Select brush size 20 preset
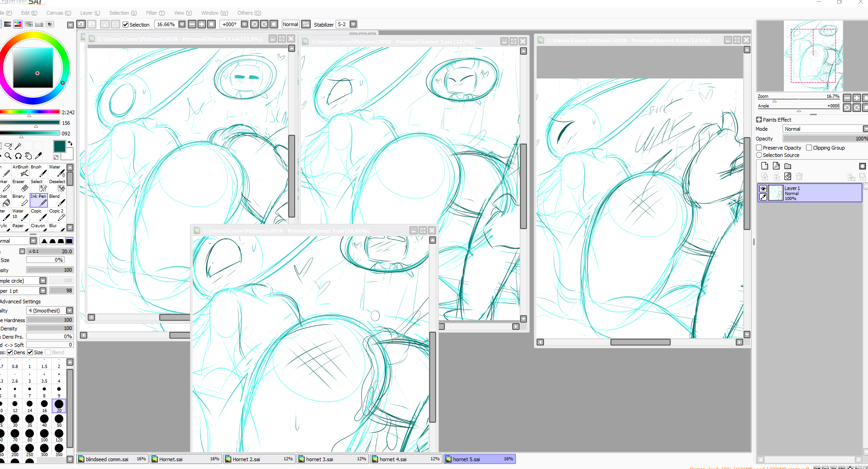Viewport: 868px width, 469px height. 59,406
